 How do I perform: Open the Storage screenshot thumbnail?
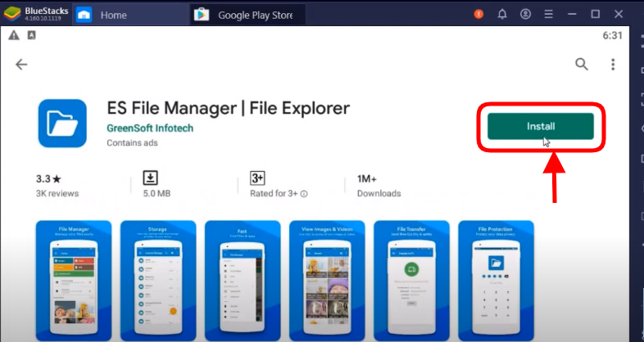coord(158,281)
